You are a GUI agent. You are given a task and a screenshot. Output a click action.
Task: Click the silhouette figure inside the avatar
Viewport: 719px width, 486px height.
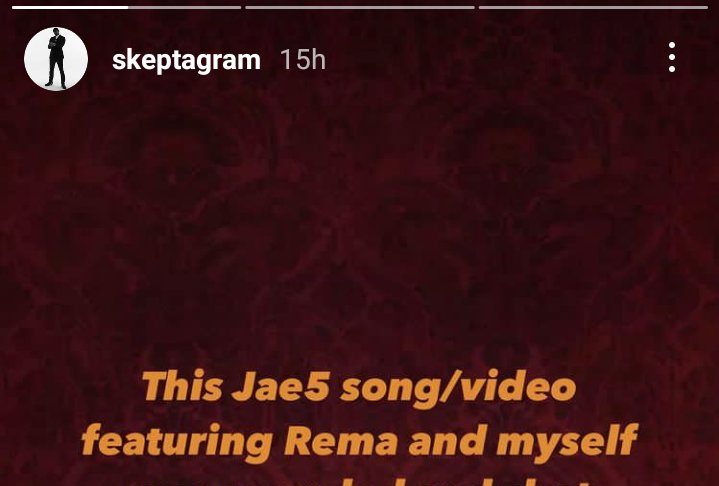pyautogui.click(x=56, y=59)
